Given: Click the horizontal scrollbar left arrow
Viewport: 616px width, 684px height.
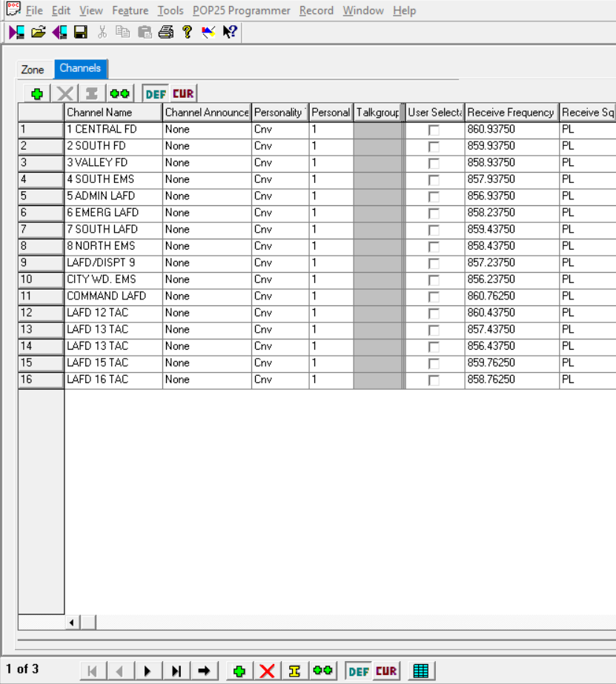Looking at the screenshot, I should pos(72,622).
